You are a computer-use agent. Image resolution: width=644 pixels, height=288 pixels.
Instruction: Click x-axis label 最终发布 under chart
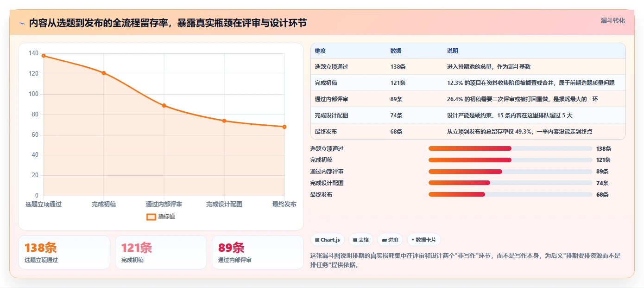click(284, 204)
